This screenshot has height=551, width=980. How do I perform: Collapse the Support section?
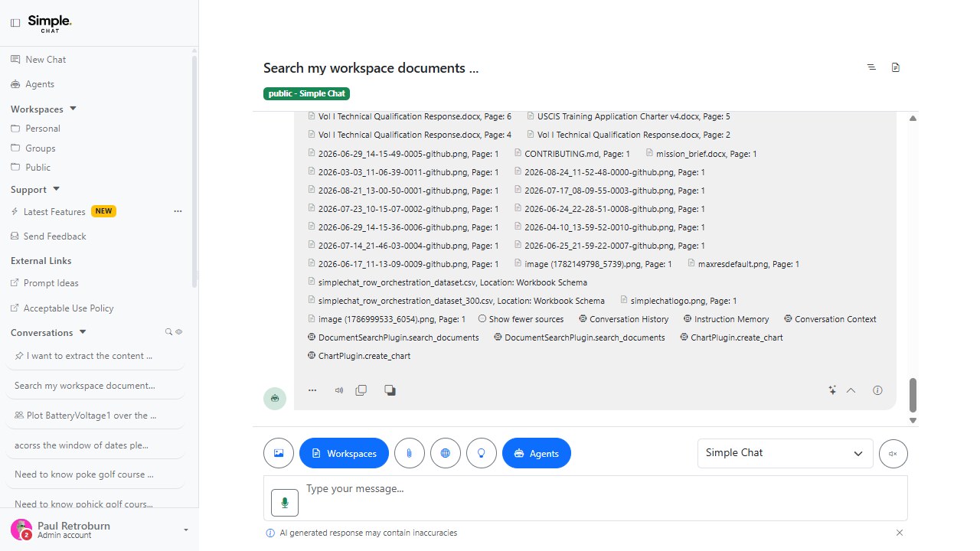35,190
